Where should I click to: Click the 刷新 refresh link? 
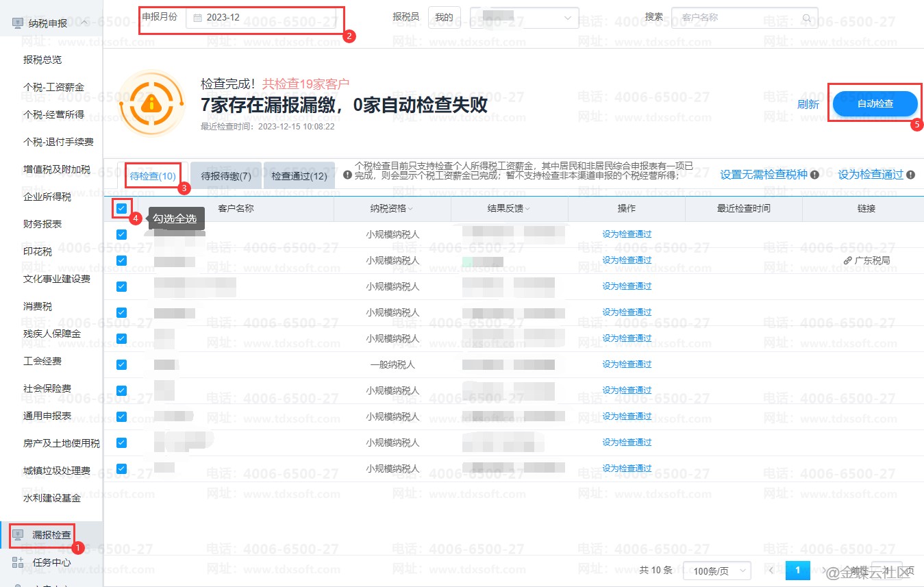pos(808,104)
